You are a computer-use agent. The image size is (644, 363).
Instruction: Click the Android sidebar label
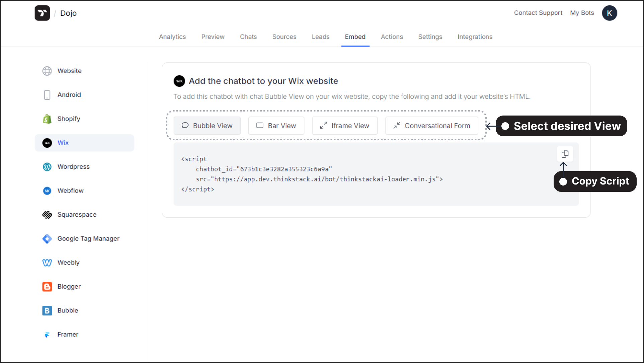tap(69, 95)
